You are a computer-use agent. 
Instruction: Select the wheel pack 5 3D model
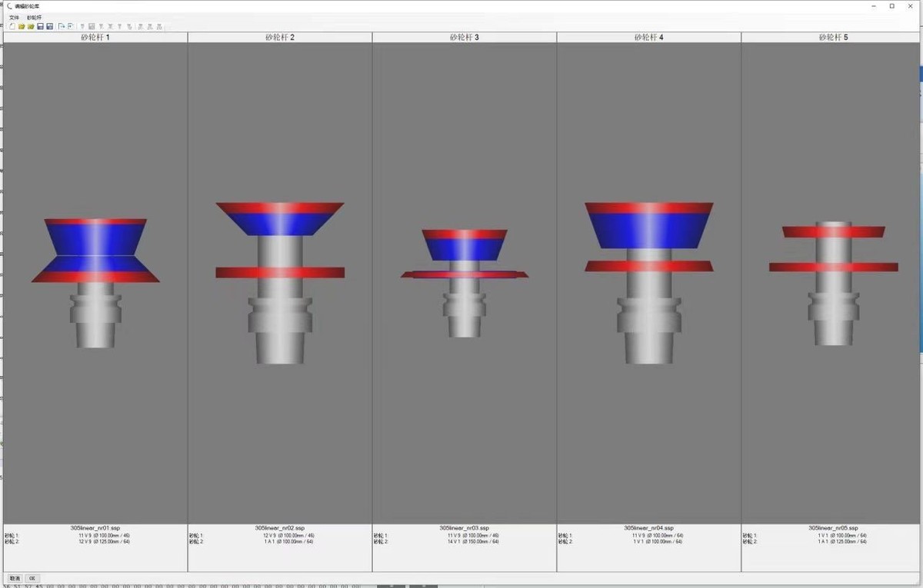(x=834, y=283)
